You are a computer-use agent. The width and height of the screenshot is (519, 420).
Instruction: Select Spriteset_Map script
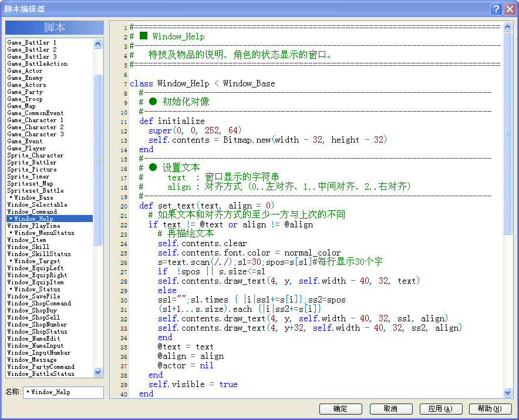50,183
